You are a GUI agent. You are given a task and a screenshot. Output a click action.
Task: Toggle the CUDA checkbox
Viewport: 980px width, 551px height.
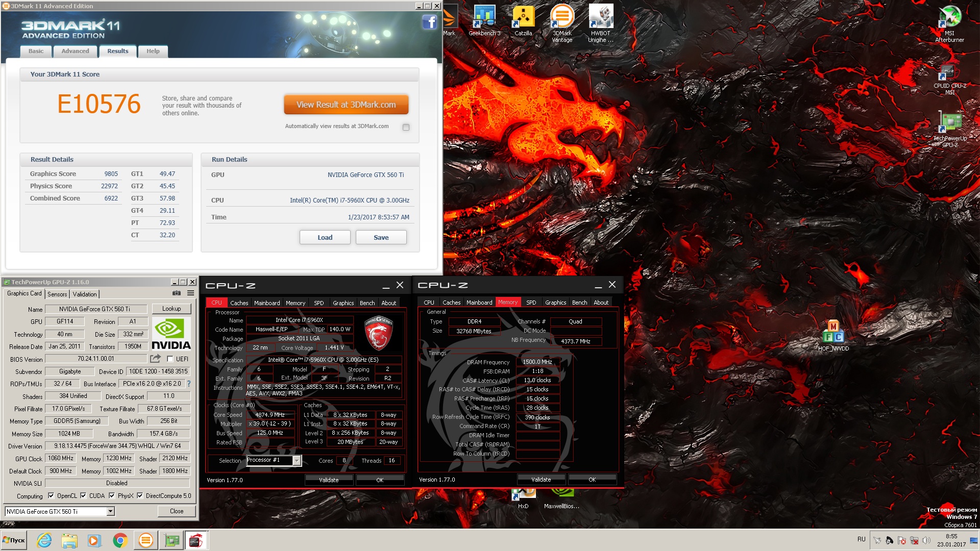[83, 495]
